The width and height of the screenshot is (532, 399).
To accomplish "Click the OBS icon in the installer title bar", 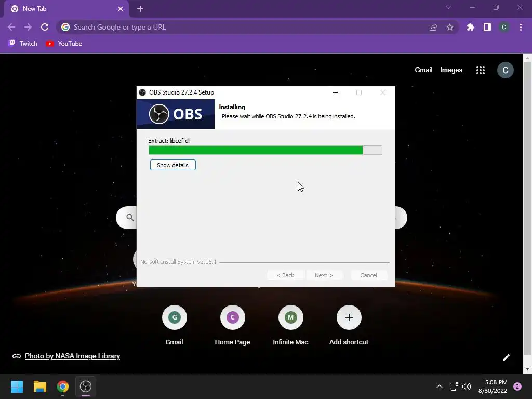I will point(142,92).
